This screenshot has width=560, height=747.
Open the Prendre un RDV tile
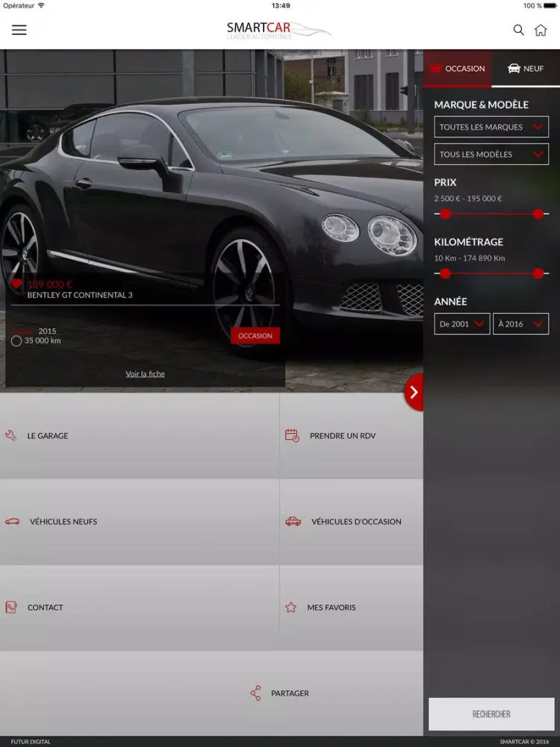pos(352,436)
